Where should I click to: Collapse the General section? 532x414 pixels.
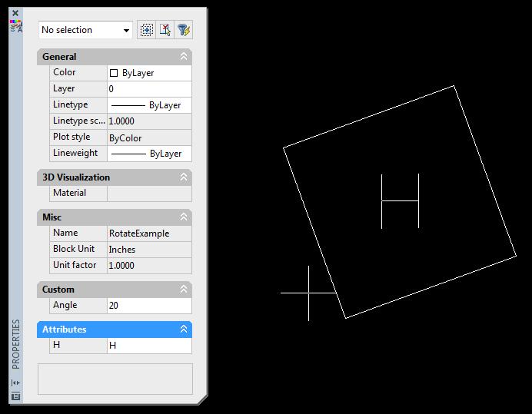pyautogui.click(x=184, y=56)
